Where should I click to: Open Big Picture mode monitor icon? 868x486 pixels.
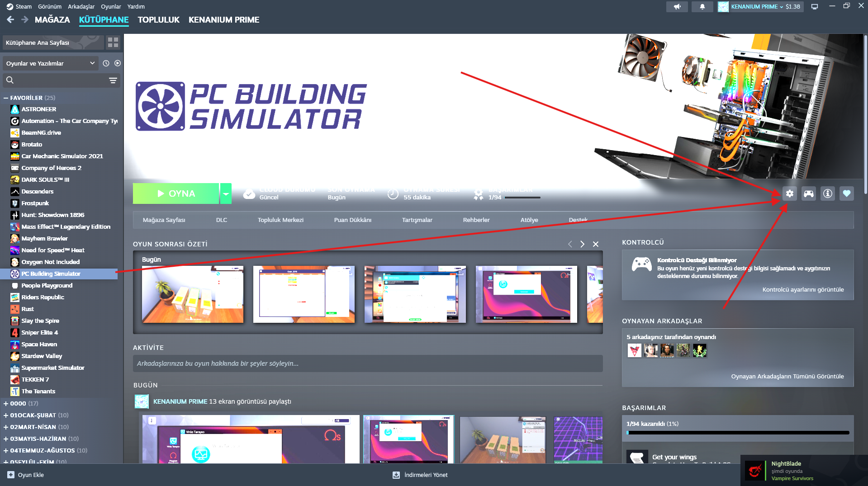click(815, 7)
